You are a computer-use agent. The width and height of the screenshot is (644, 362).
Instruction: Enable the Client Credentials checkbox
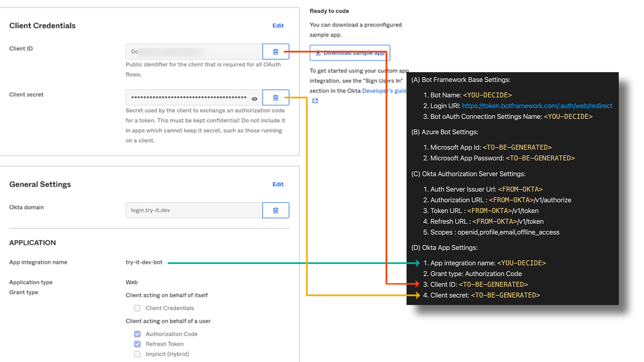137,308
